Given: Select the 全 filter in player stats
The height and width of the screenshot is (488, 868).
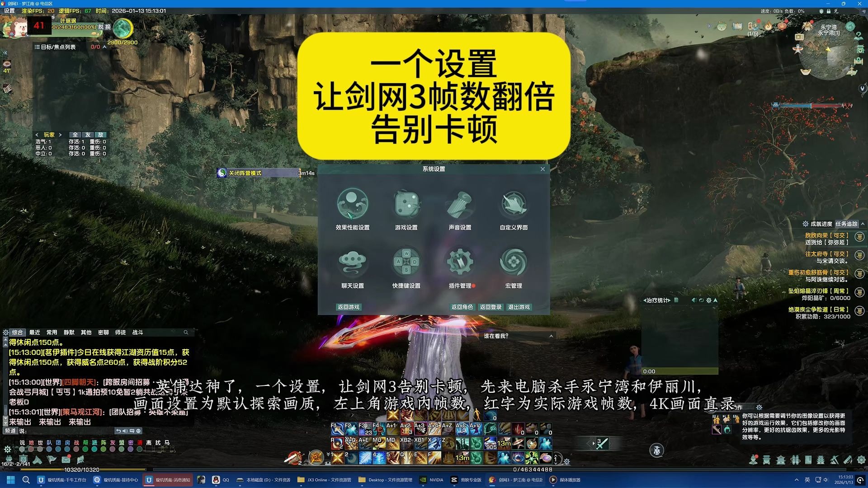Looking at the screenshot, I should click(75, 135).
